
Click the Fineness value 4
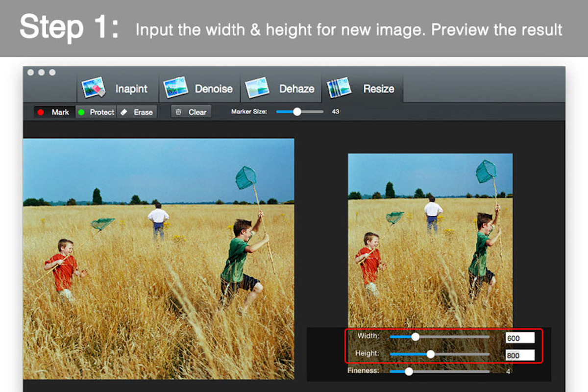pyautogui.click(x=508, y=371)
